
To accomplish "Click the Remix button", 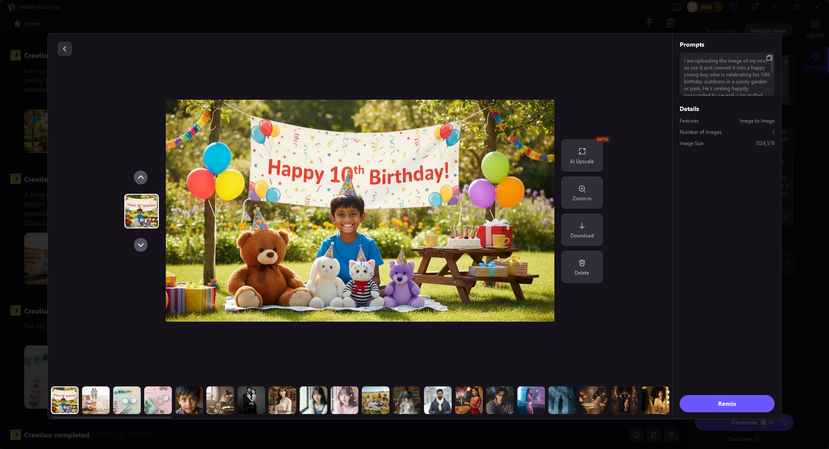I will pyautogui.click(x=727, y=404).
